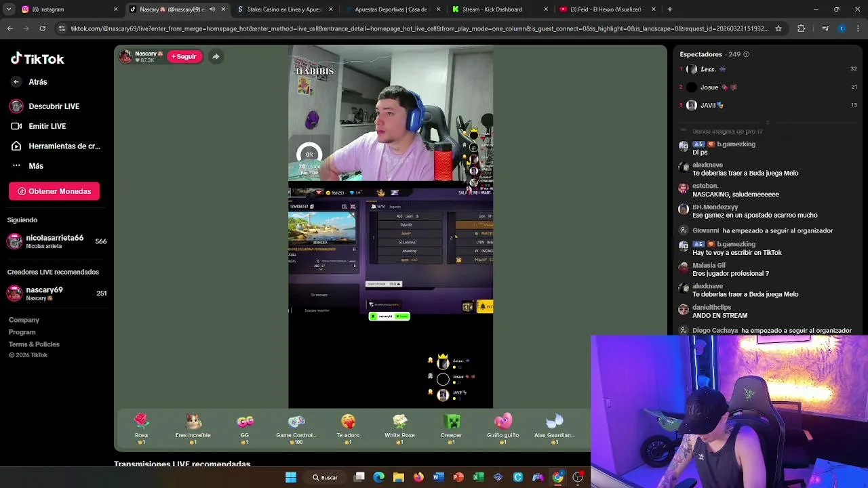The width and height of the screenshot is (868, 488).
Task: Share the live stream with the arrow icon
Action: tap(216, 56)
